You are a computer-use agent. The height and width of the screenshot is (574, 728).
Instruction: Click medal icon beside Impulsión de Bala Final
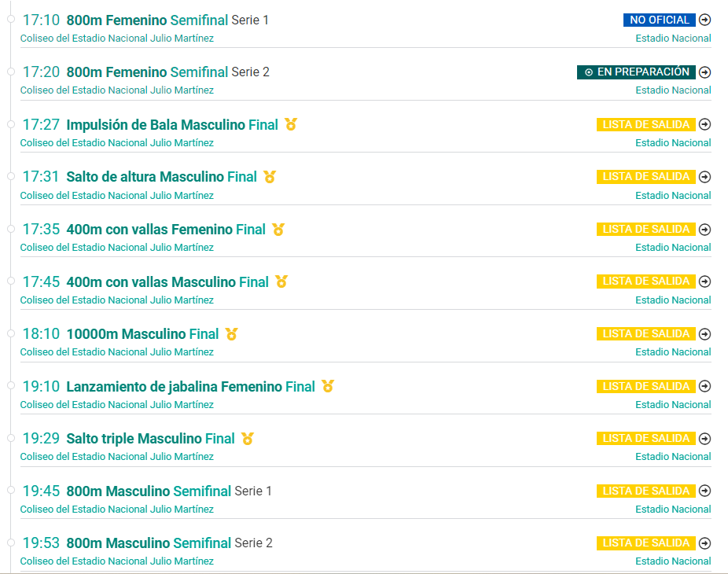291,124
